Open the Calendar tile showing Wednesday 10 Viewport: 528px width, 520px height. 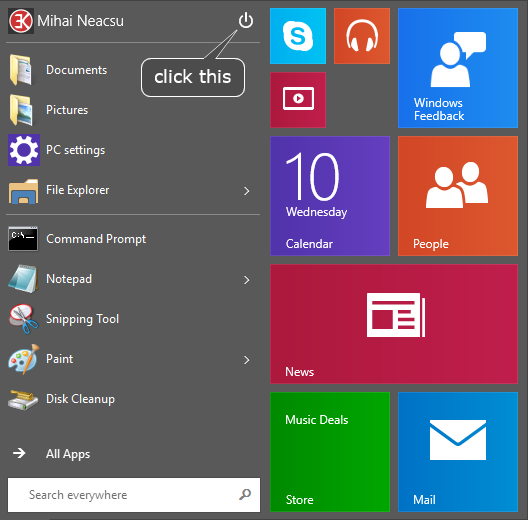coord(330,196)
